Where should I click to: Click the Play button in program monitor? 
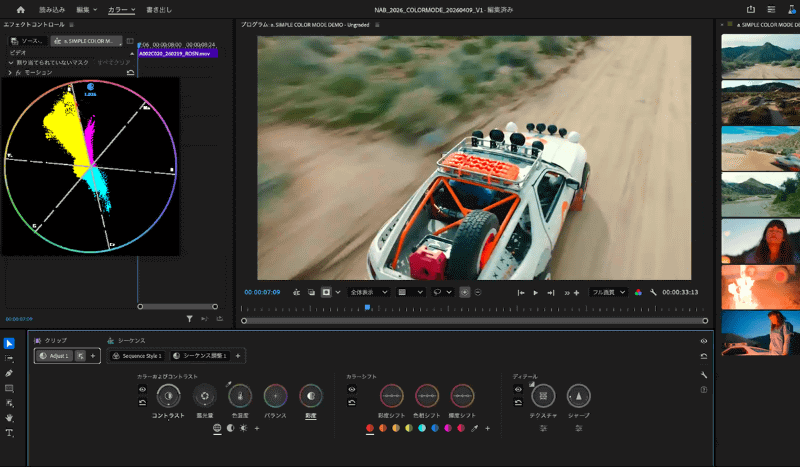(x=535, y=292)
